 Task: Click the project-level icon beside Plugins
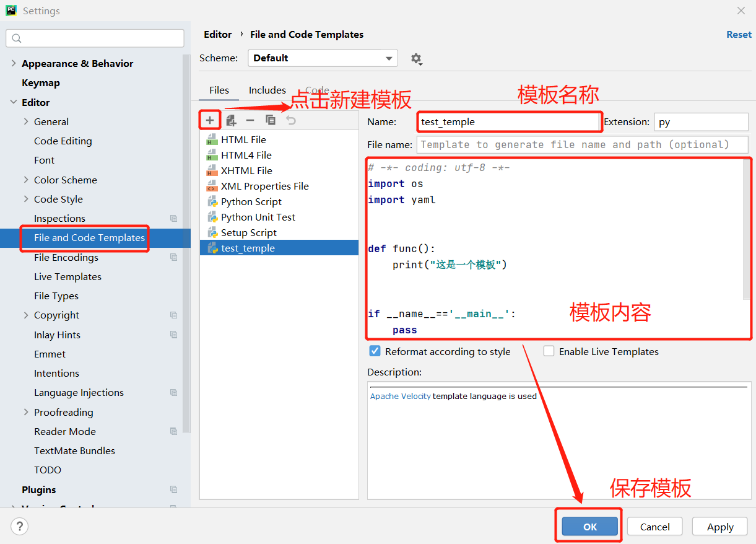click(x=173, y=489)
